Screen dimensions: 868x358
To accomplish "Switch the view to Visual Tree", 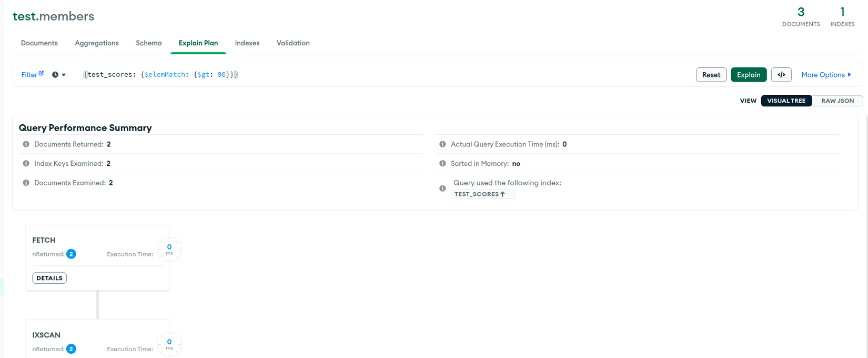I will [786, 101].
